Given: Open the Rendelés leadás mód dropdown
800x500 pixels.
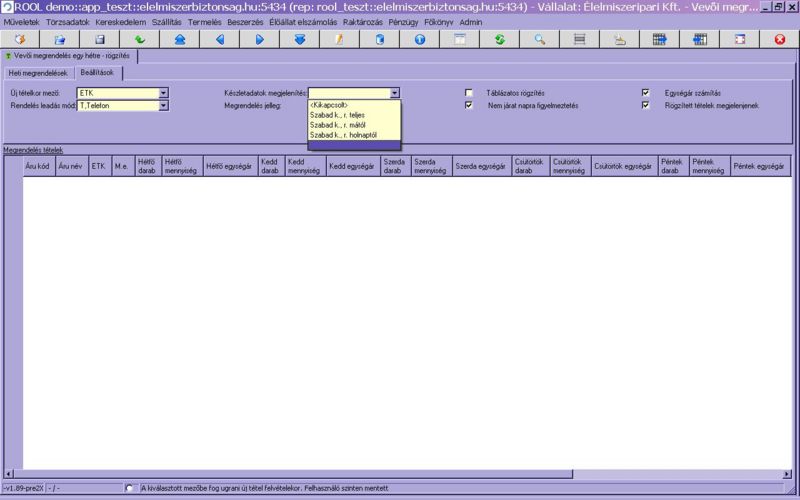Looking at the screenshot, I should coord(163,105).
